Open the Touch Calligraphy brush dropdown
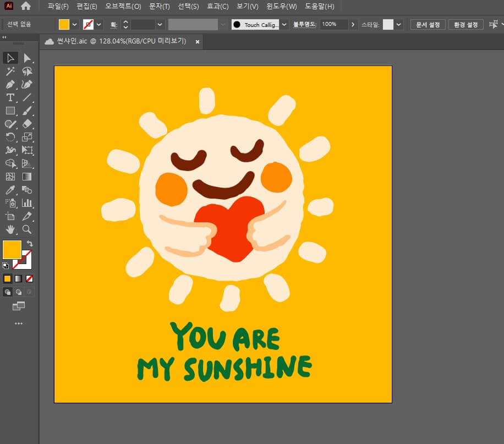This screenshot has height=444, width=504. (284, 25)
